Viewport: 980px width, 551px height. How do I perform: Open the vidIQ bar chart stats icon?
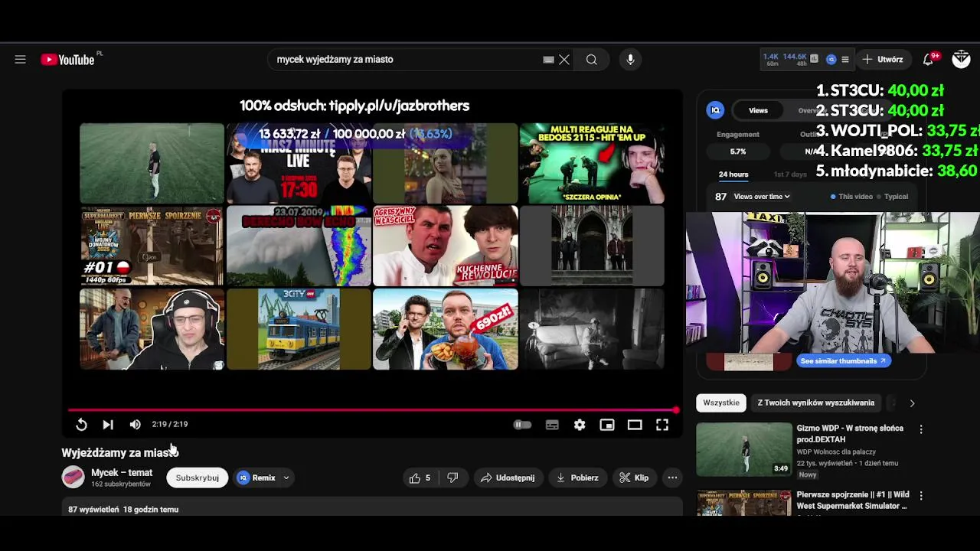point(814,59)
